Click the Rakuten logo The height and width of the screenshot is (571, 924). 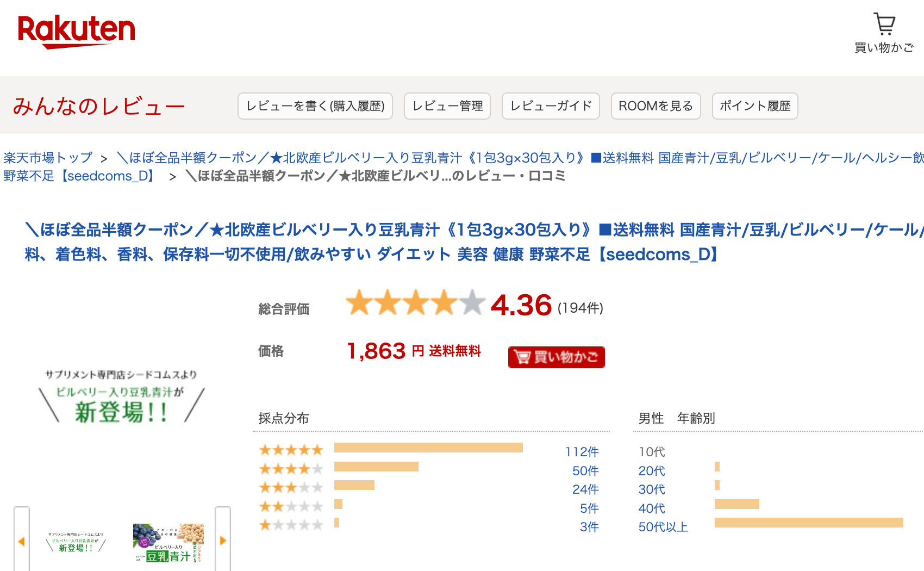coord(76,32)
